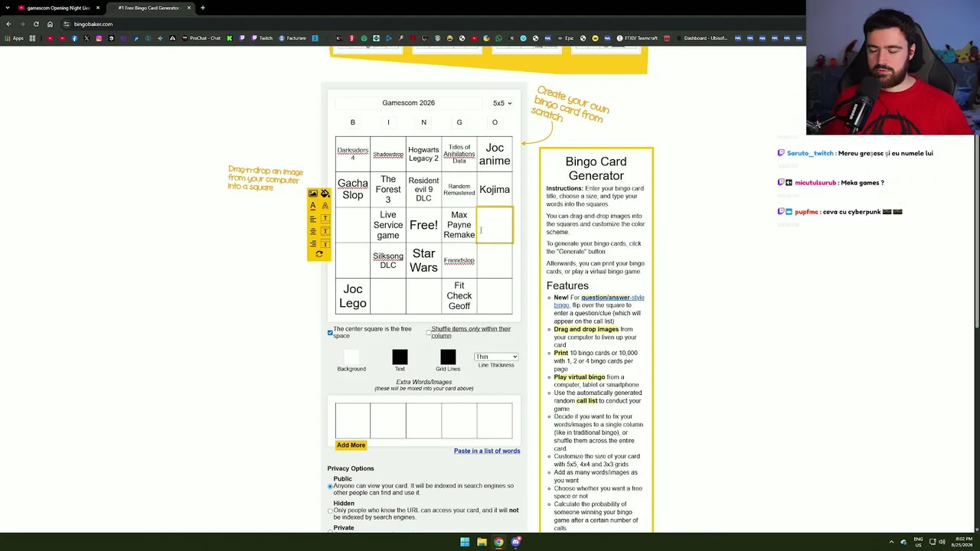Select the Public privacy option
The width and height of the screenshot is (980, 551).
pos(330,486)
